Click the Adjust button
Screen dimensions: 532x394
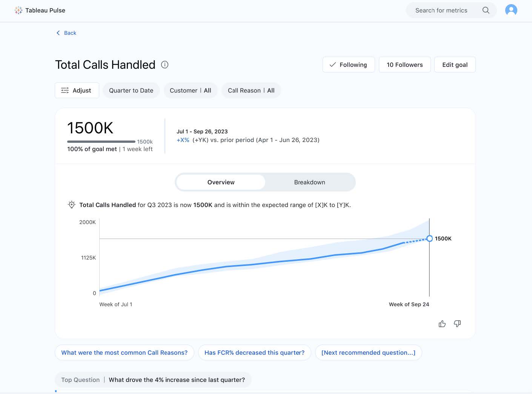[77, 91]
